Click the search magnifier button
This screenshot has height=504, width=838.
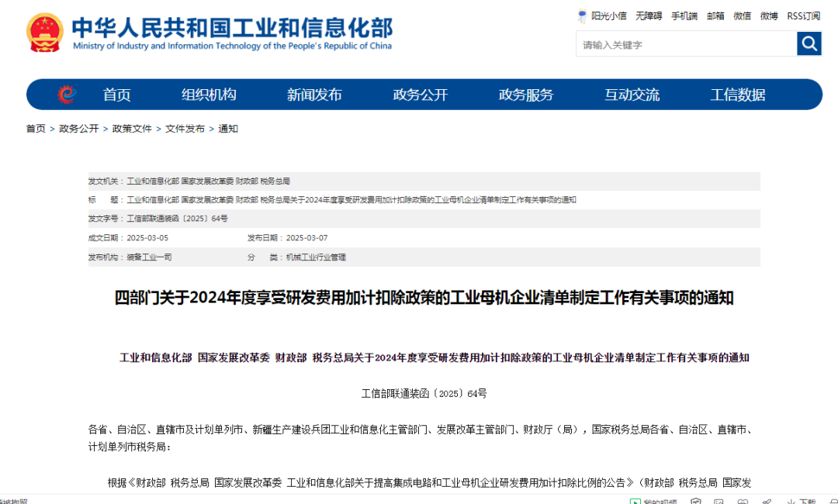point(809,44)
